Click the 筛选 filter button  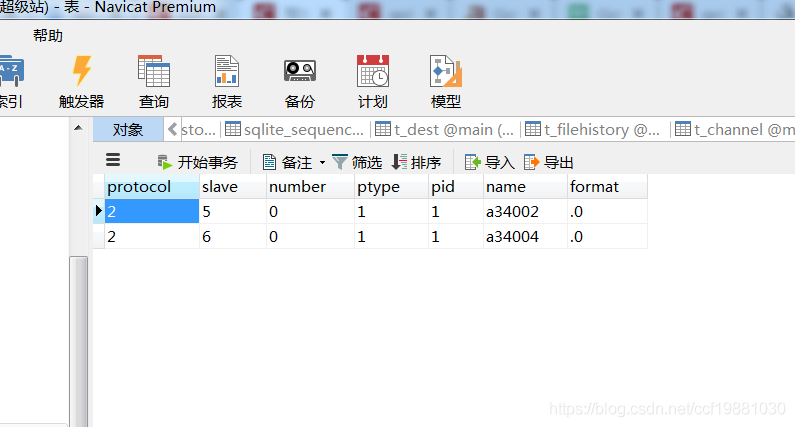click(357, 162)
